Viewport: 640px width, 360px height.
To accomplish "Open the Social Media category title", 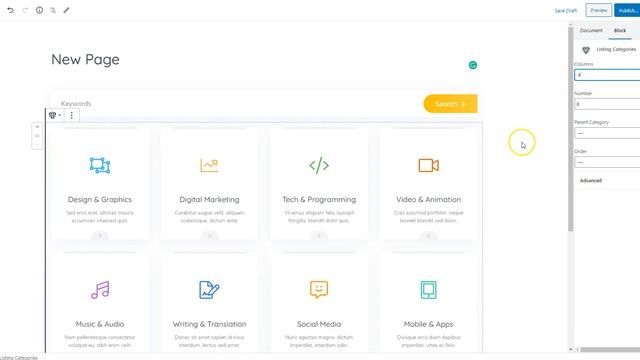I will 319,324.
